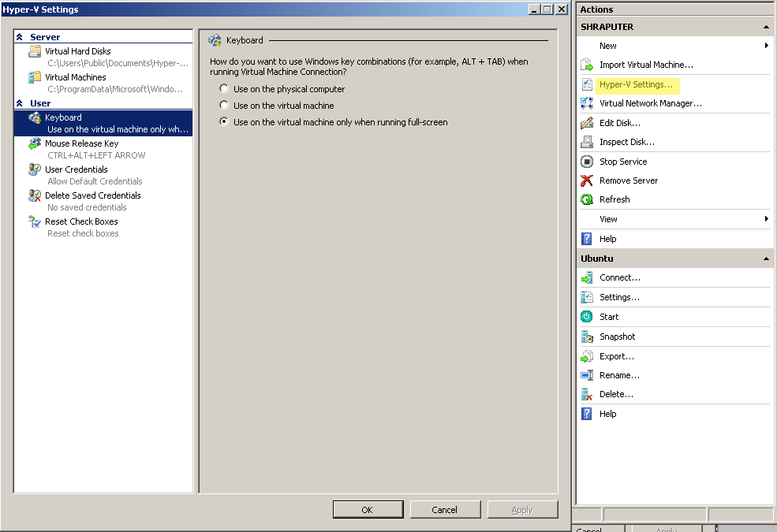Open the New menu entry in Actions
This screenshot has width=777, height=532.
[608, 46]
